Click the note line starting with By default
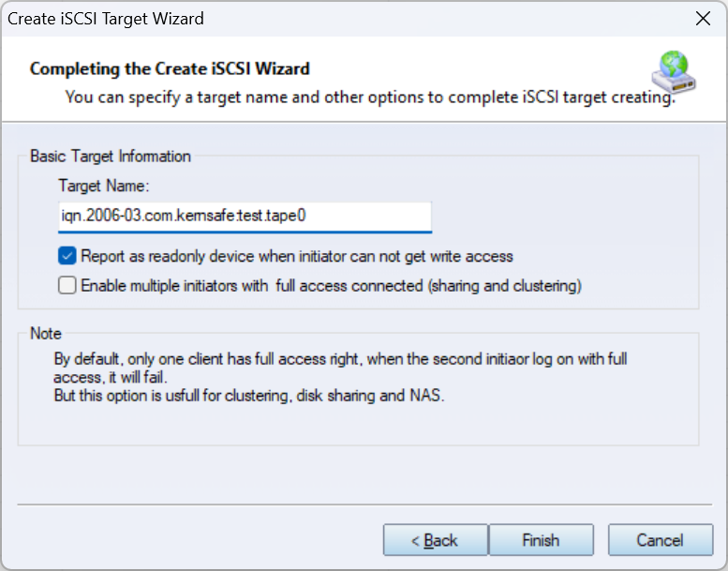Image resolution: width=728 pixels, height=571 pixels. click(x=340, y=359)
